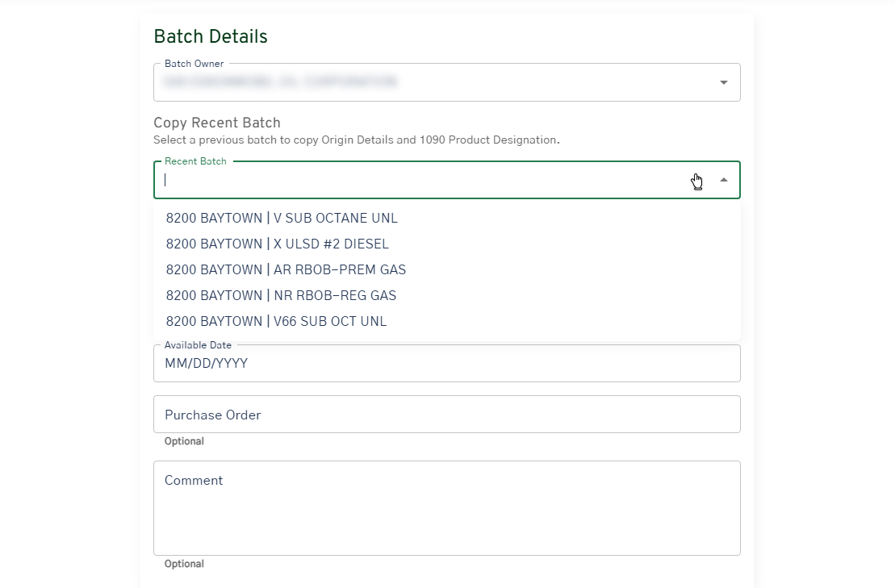The width and height of the screenshot is (895, 588).
Task: Choose 8200 BAYTOWN | AR RBOB-PREM GAS
Action: pyautogui.click(x=447, y=269)
